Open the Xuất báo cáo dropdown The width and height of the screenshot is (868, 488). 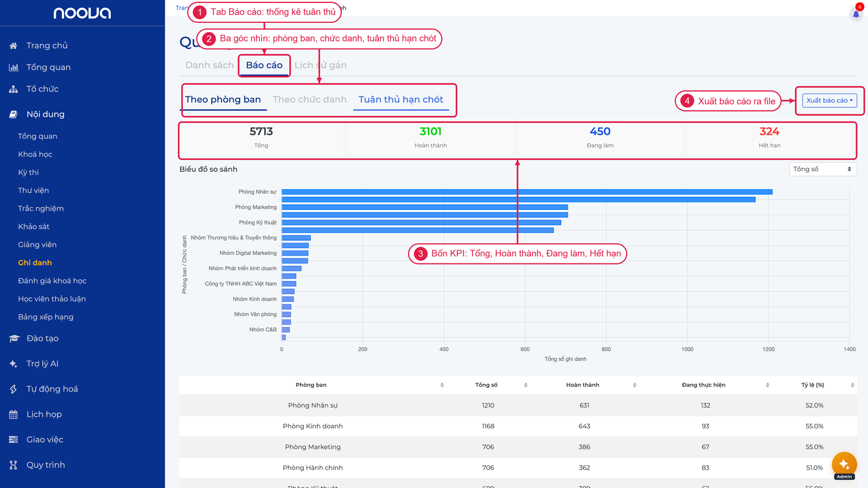pos(829,100)
